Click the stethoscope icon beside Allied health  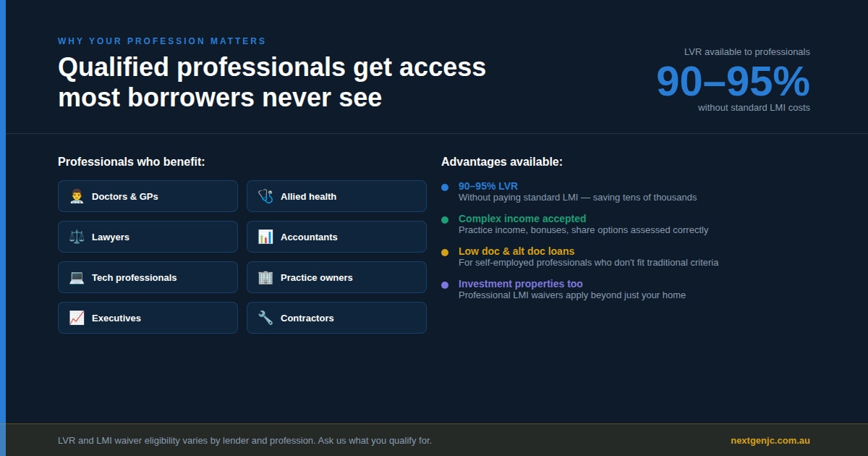265,196
